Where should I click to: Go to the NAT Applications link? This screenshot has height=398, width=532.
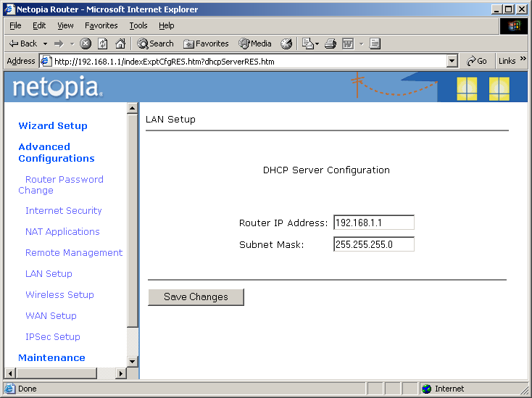pyautogui.click(x=62, y=232)
